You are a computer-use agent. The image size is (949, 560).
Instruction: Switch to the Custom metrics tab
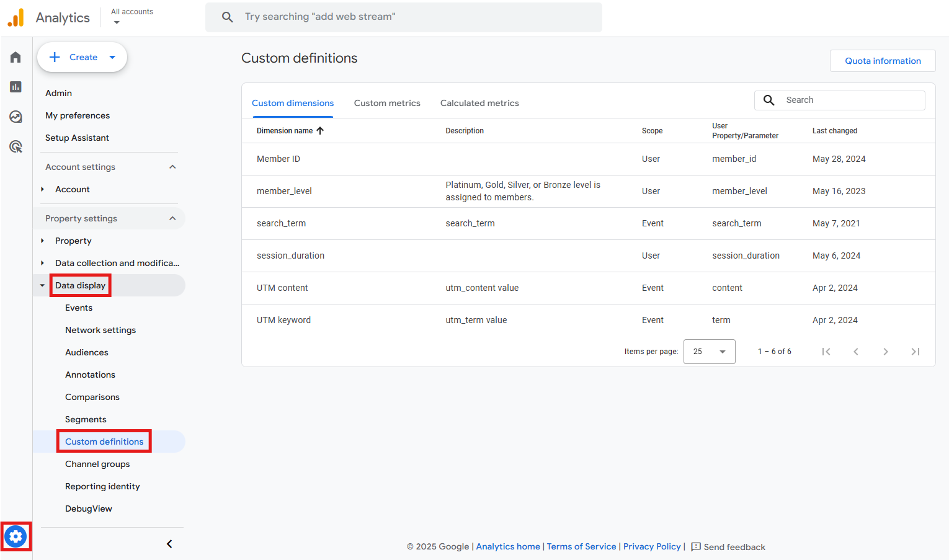(387, 103)
